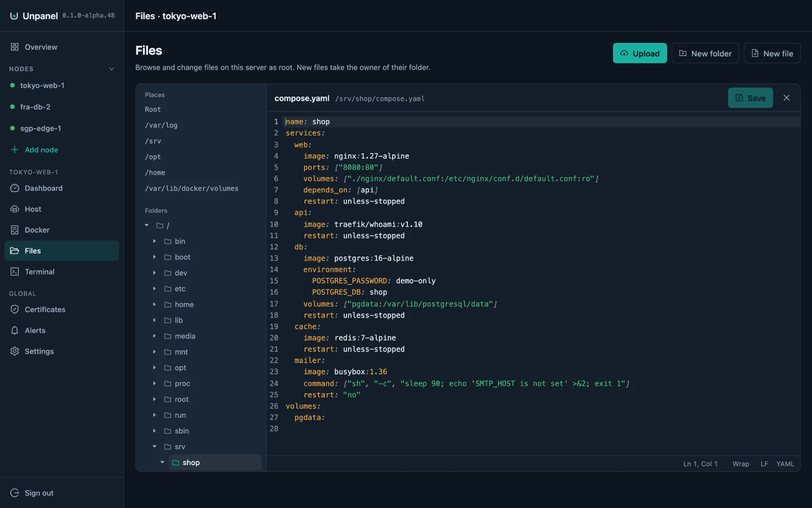Select the shop folder in tree
The height and width of the screenshot is (508, 812).
coord(215,462)
